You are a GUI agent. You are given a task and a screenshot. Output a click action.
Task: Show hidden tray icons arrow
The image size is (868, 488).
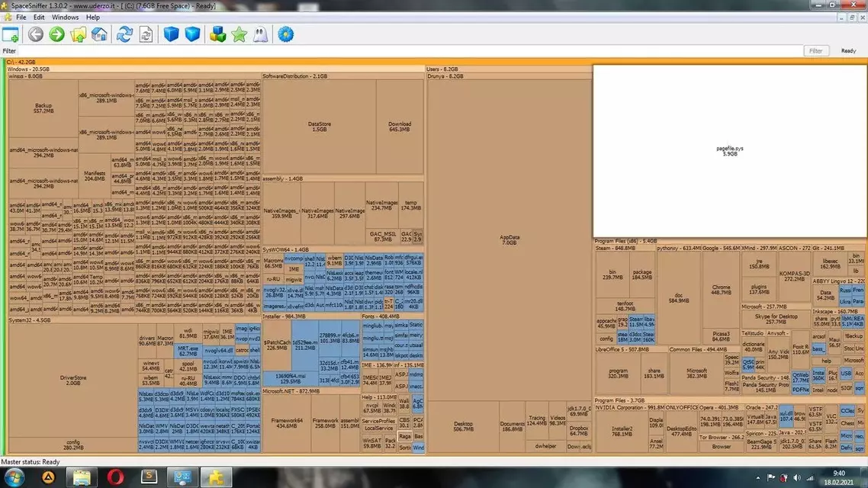point(758,478)
